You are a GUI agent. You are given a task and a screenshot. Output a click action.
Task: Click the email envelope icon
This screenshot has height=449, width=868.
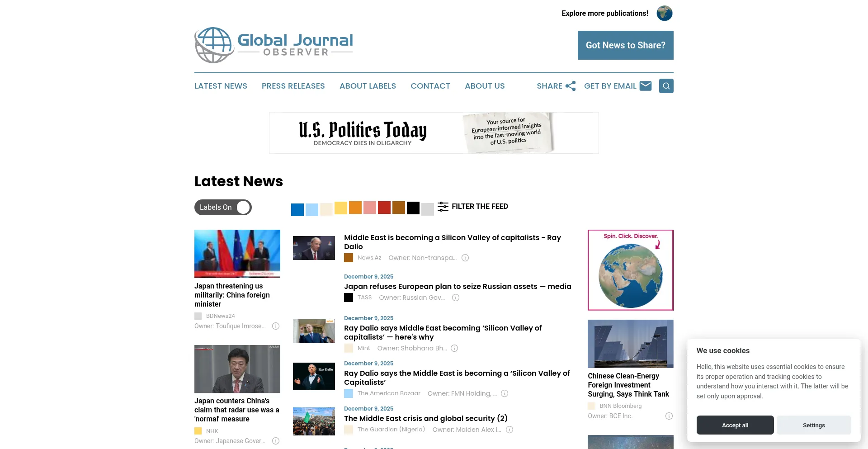click(x=646, y=85)
